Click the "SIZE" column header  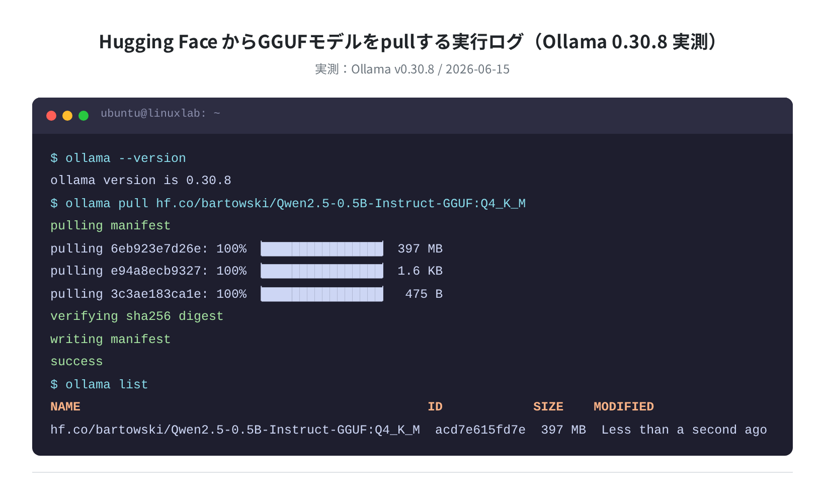coord(548,407)
